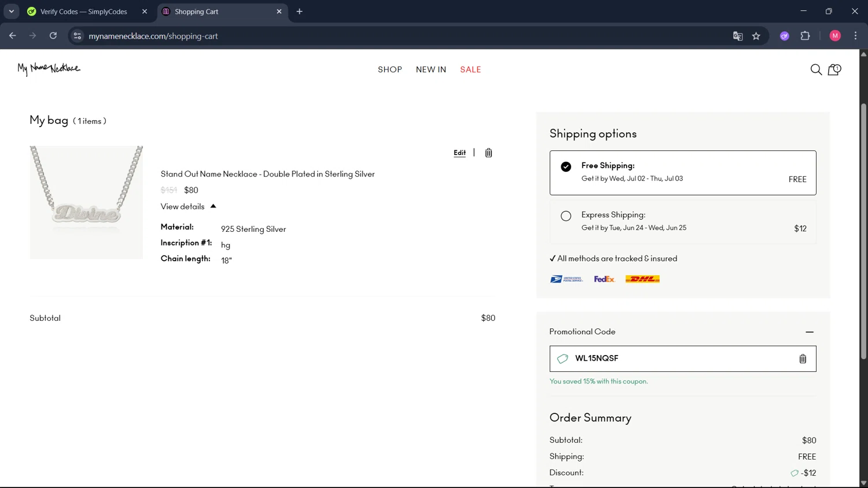This screenshot has width=868, height=488.
Task: Click the Stand Out Name Necklace title
Action: (x=267, y=174)
